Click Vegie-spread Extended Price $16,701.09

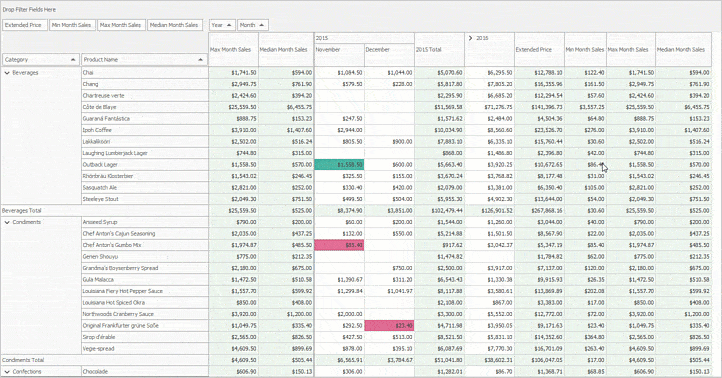pyautogui.click(x=539, y=349)
